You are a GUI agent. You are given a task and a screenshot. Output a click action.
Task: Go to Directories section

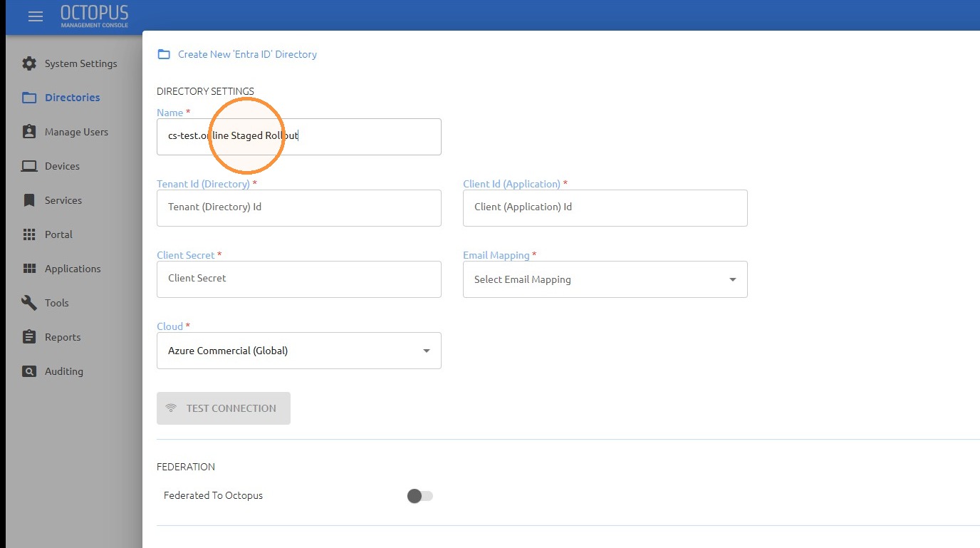point(71,98)
